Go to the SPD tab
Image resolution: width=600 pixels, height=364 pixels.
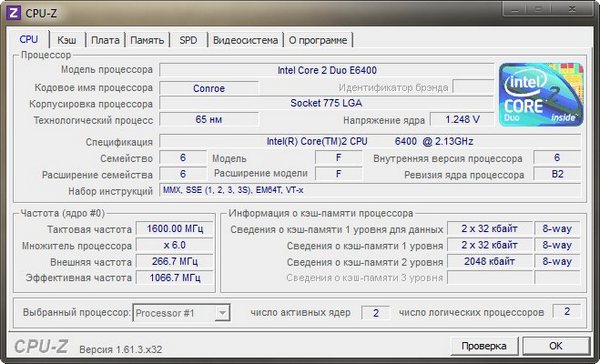click(188, 40)
